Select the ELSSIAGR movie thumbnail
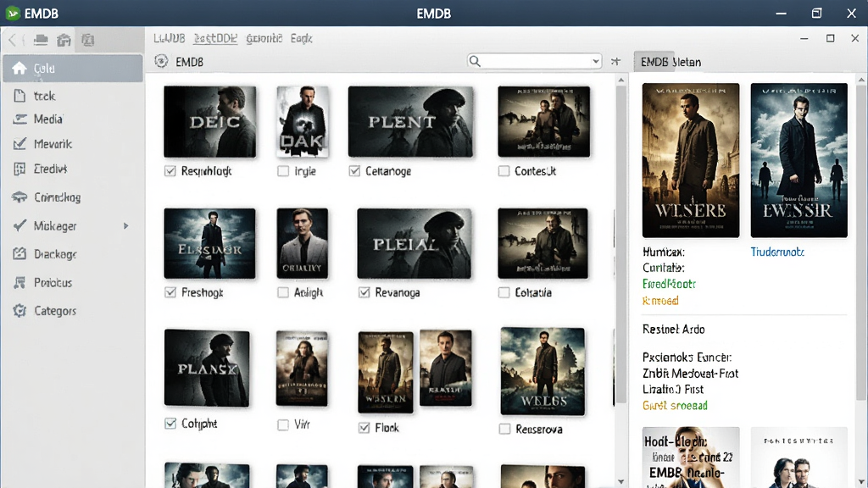This screenshot has height=488, width=868. coord(210,243)
